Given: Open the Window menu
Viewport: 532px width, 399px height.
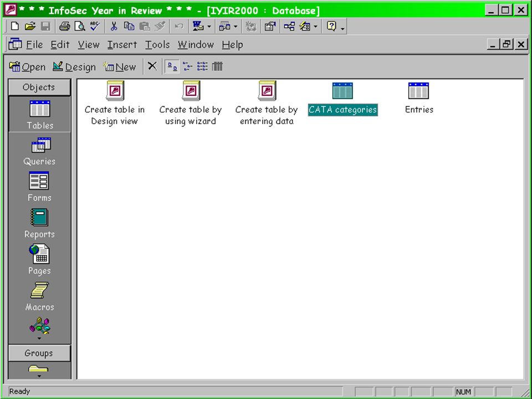Looking at the screenshot, I should (196, 45).
